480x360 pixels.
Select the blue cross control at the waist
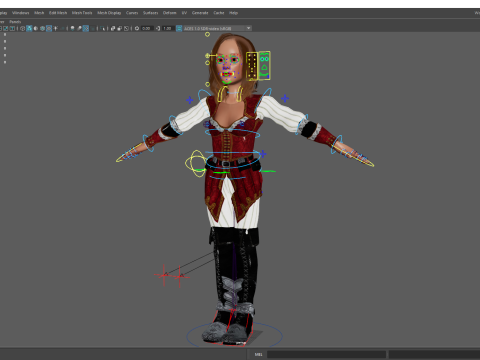pos(263,154)
